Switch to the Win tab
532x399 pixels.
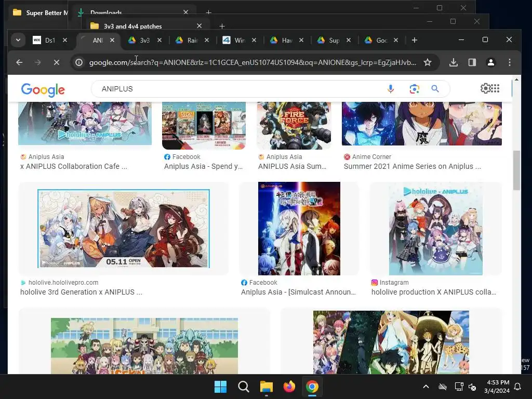point(234,40)
